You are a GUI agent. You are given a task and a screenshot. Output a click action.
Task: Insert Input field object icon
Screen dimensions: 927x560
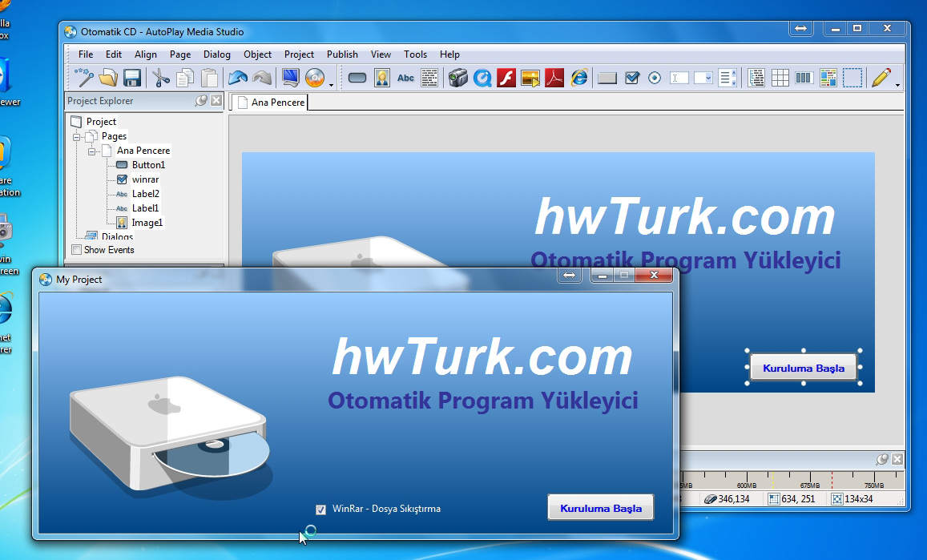679,78
